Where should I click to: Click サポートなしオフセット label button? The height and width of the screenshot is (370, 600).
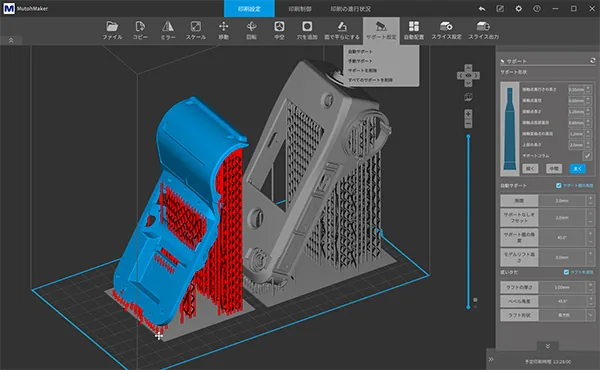pyautogui.click(x=519, y=217)
